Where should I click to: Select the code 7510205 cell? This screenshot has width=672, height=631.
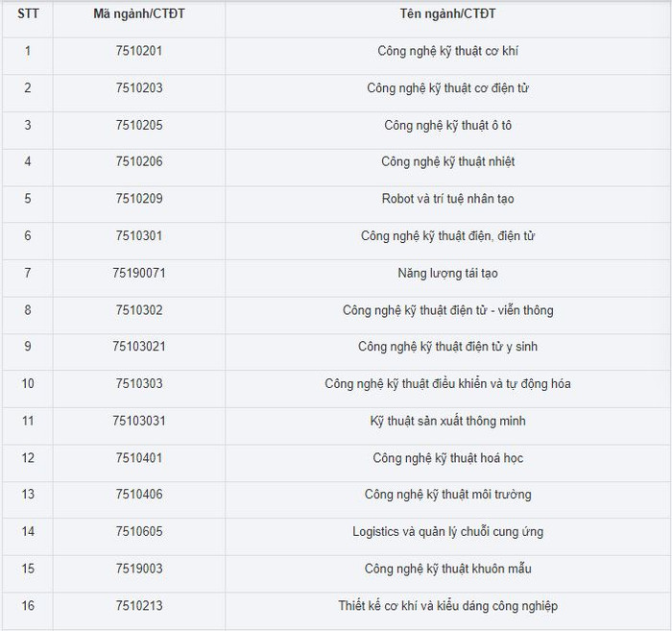[x=139, y=125]
